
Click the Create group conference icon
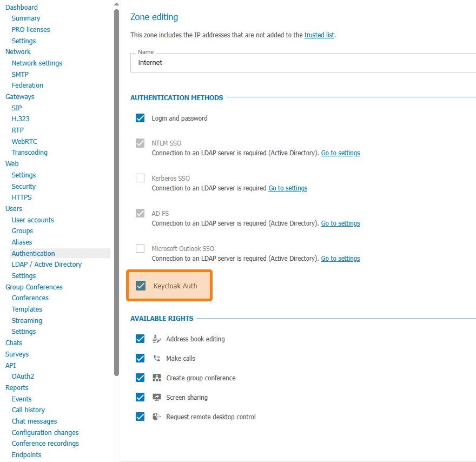pos(157,378)
